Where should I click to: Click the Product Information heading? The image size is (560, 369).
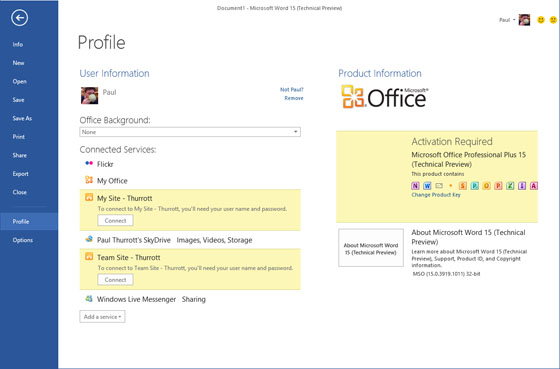click(380, 73)
